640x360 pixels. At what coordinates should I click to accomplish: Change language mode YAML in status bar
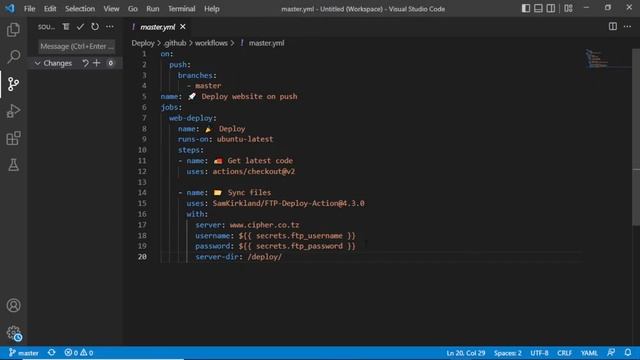click(x=589, y=353)
